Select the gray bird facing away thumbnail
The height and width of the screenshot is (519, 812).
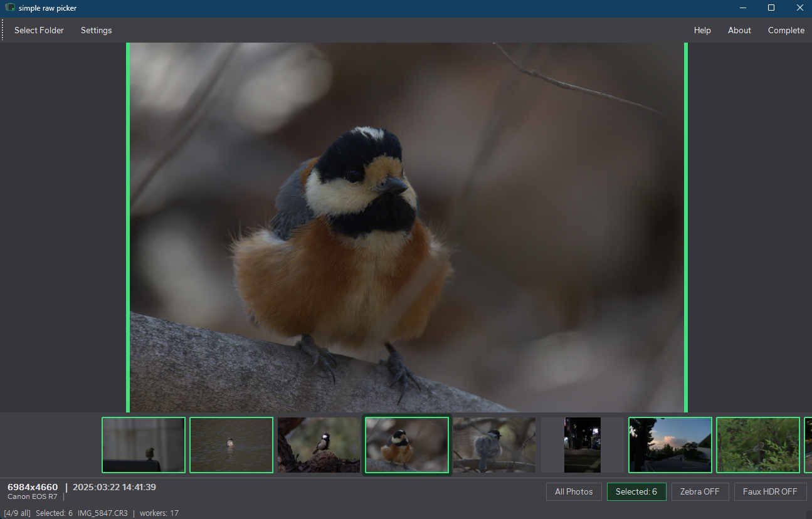click(494, 445)
